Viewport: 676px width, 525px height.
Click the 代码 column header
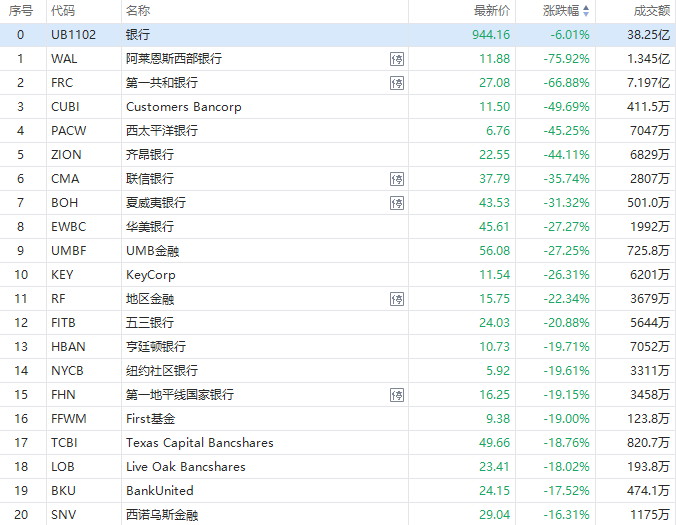(62, 11)
